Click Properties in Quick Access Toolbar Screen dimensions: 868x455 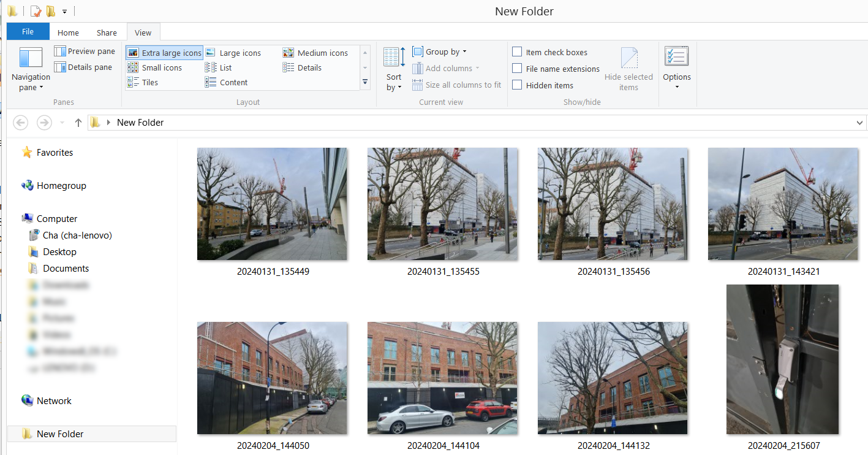tap(36, 11)
